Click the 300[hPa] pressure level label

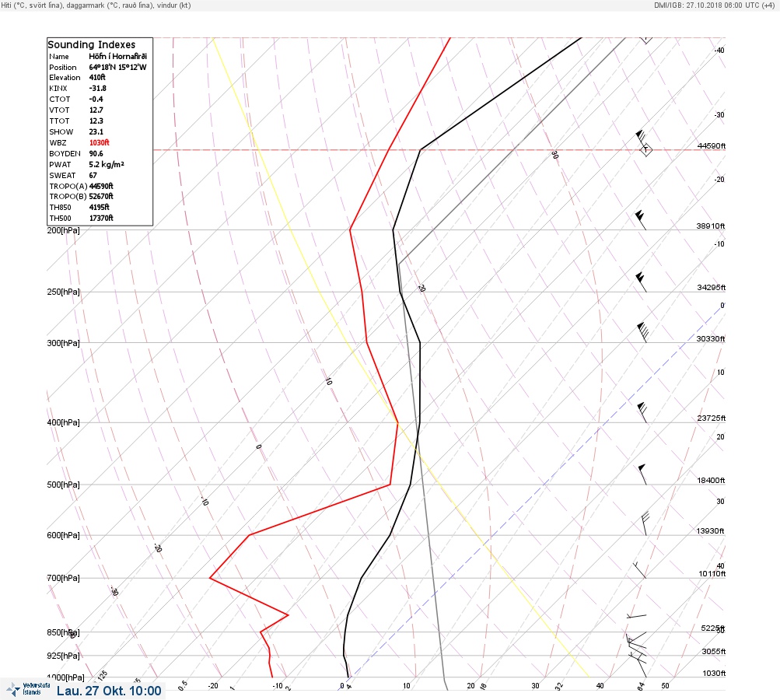pyautogui.click(x=63, y=343)
